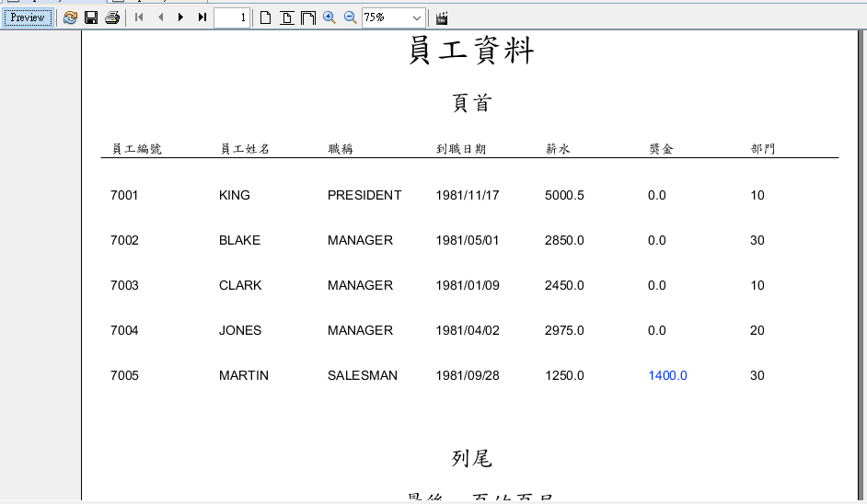Zoom out with the magnifier minus icon
This screenshot has width=867, height=504.
point(350,17)
